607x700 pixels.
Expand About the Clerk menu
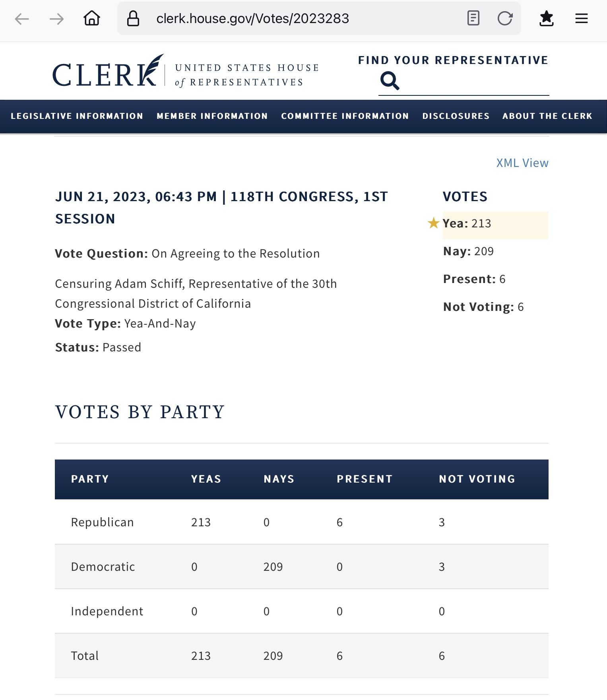547,116
